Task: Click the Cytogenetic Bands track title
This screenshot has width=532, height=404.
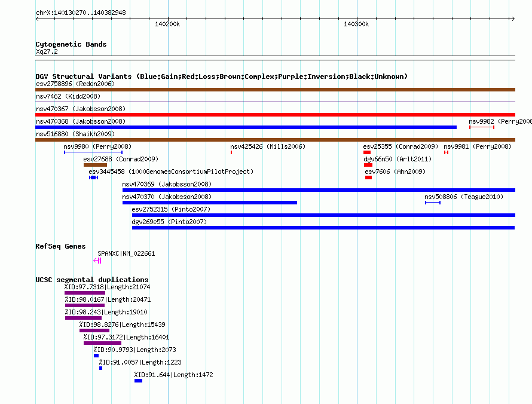Action: point(71,44)
